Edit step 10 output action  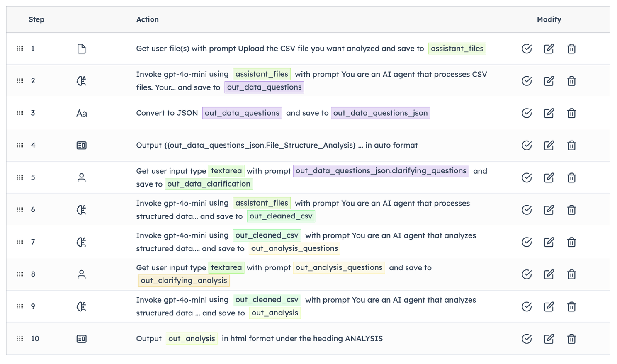pos(549,339)
